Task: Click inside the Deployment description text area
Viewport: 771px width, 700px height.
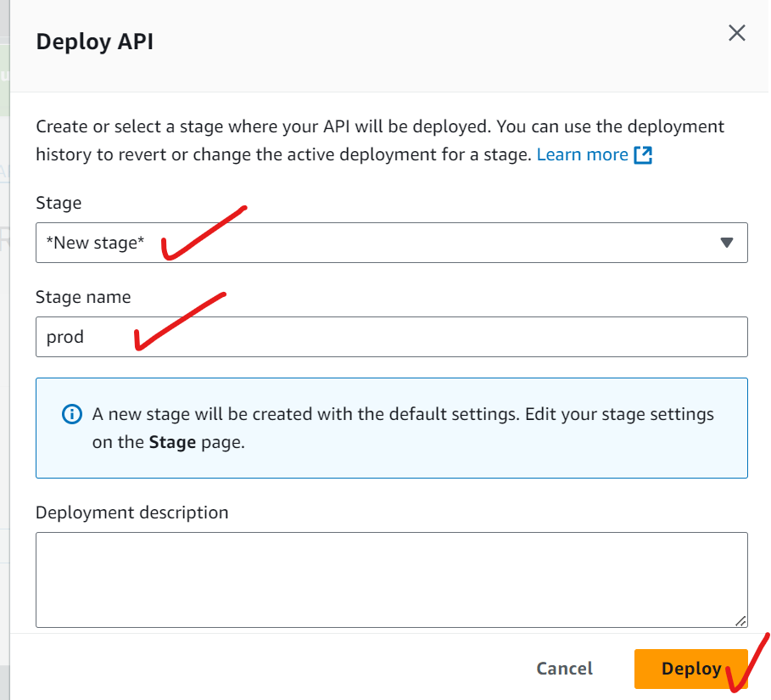Action: 390,579
